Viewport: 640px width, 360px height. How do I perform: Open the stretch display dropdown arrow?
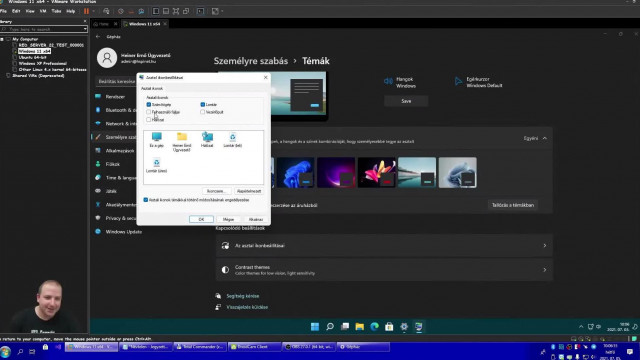pos(222,11)
